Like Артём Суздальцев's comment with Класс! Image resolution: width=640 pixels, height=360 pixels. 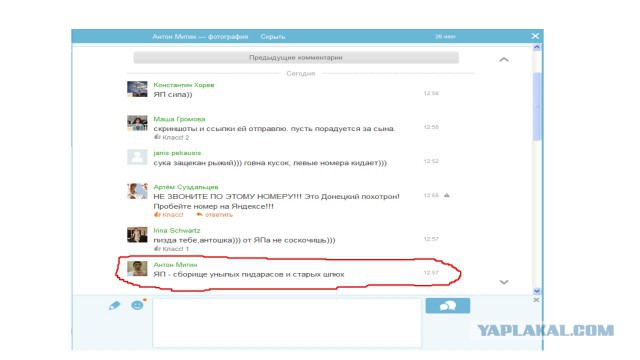coord(169,215)
